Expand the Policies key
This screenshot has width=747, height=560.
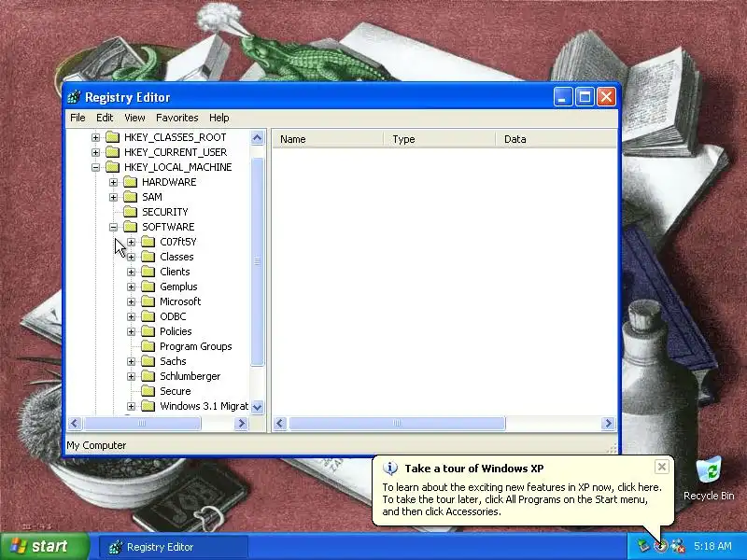tap(131, 332)
